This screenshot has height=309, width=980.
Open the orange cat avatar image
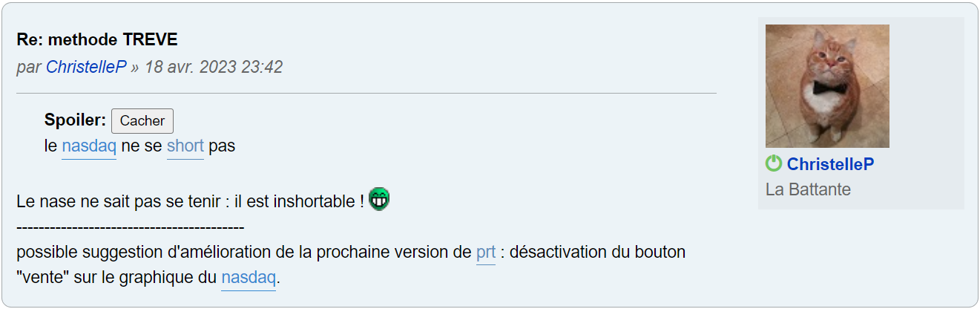(827, 85)
